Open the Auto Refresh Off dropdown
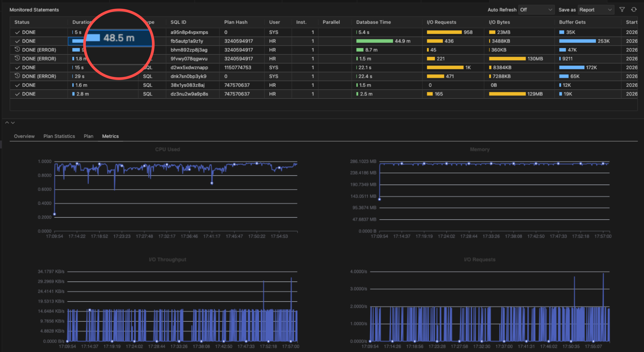The height and width of the screenshot is (352, 644). coord(536,10)
